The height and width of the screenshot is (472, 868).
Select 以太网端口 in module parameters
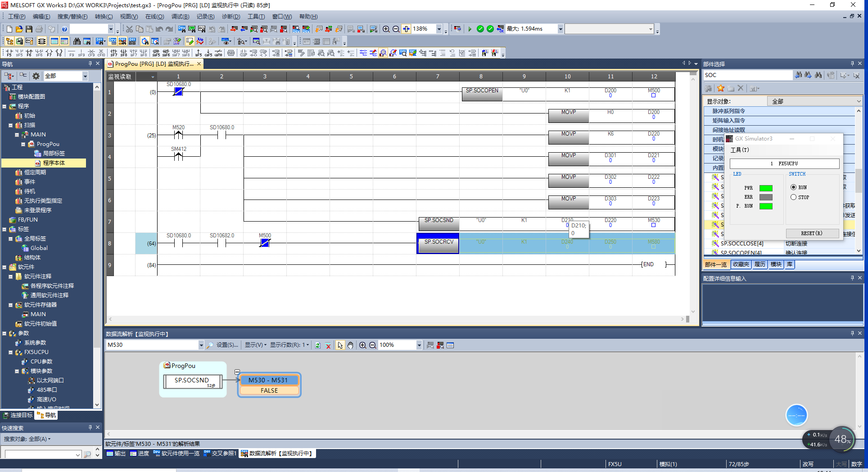(x=50, y=381)
